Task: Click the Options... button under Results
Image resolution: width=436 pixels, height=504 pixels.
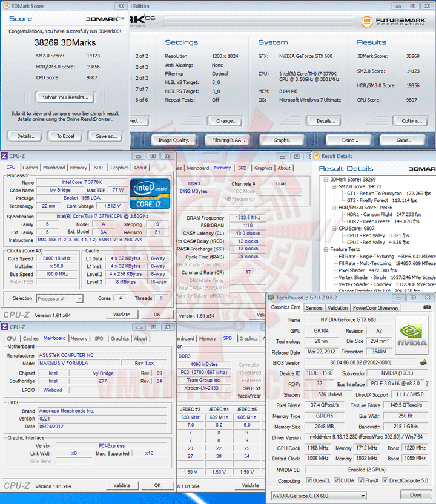Action: 412,121
